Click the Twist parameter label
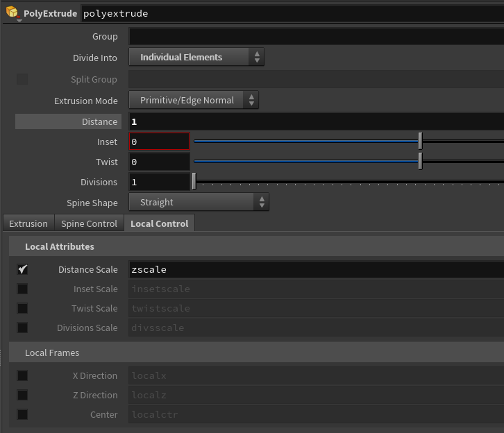Screen dimensions: 504x433 [x=107, y=162]
